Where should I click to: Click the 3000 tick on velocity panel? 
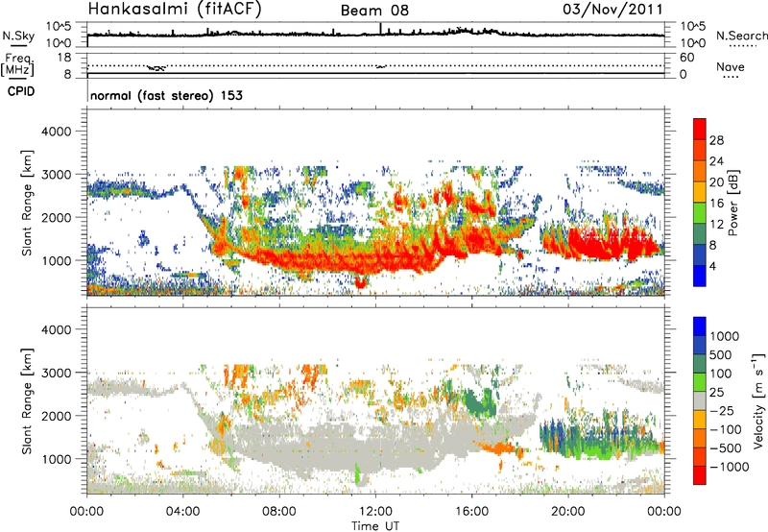pyautogui.click(x=57, y=373)
